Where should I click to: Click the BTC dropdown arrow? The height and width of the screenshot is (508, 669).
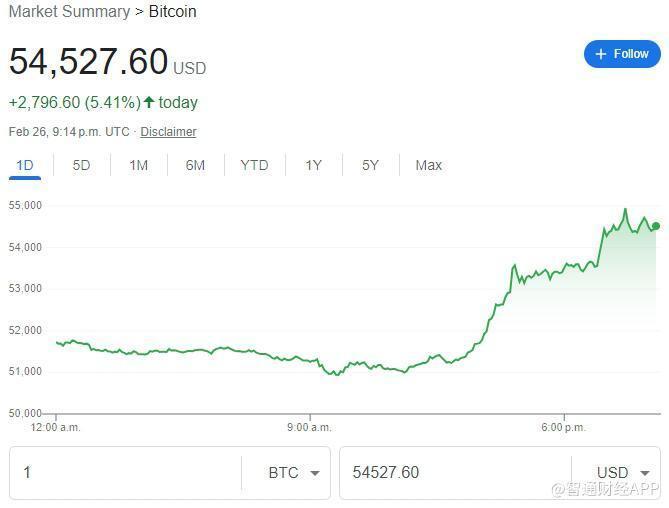[x=315, y=474]
